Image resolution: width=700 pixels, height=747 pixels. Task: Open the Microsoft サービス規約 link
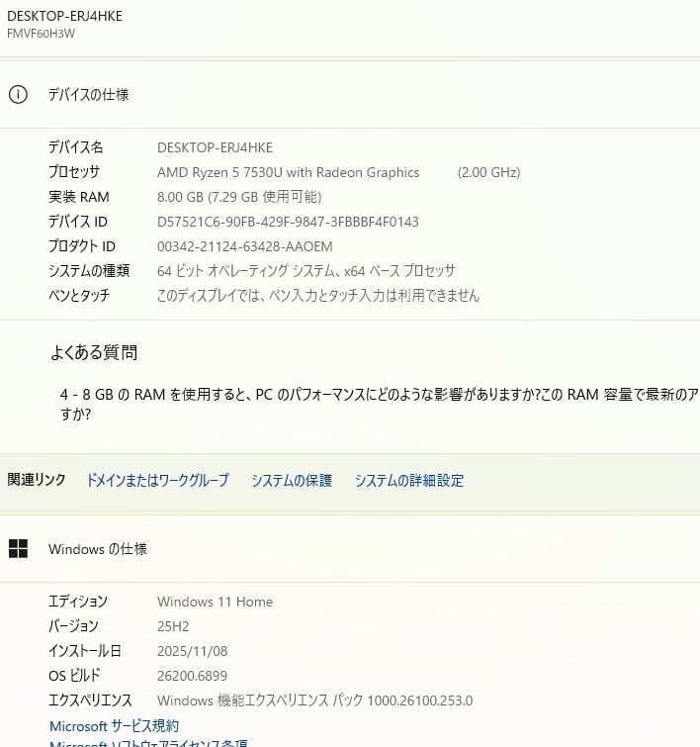click(x=115, y=726)
